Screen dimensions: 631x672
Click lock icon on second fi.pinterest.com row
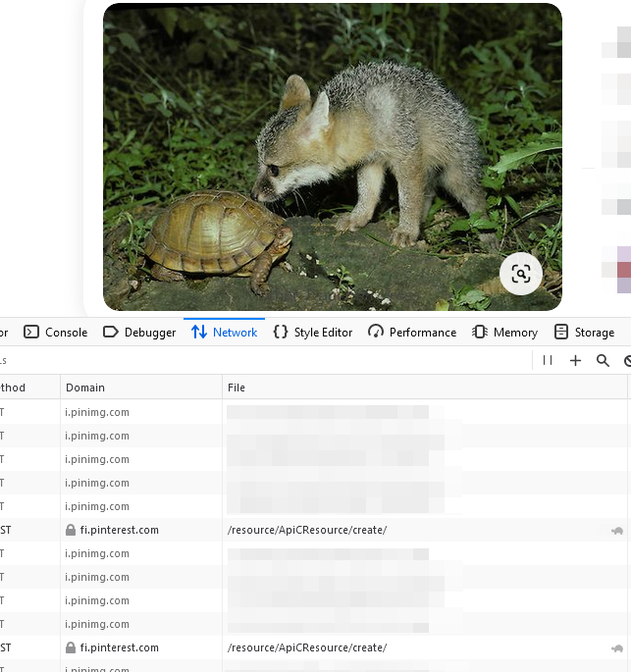tap(71, 647)
